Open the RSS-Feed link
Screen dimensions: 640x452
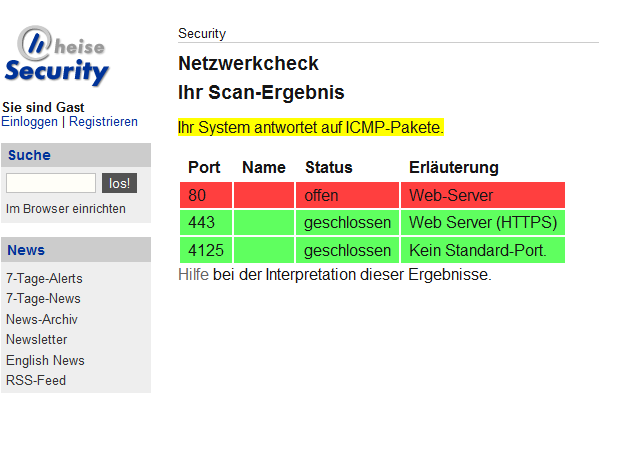(36, 381)
